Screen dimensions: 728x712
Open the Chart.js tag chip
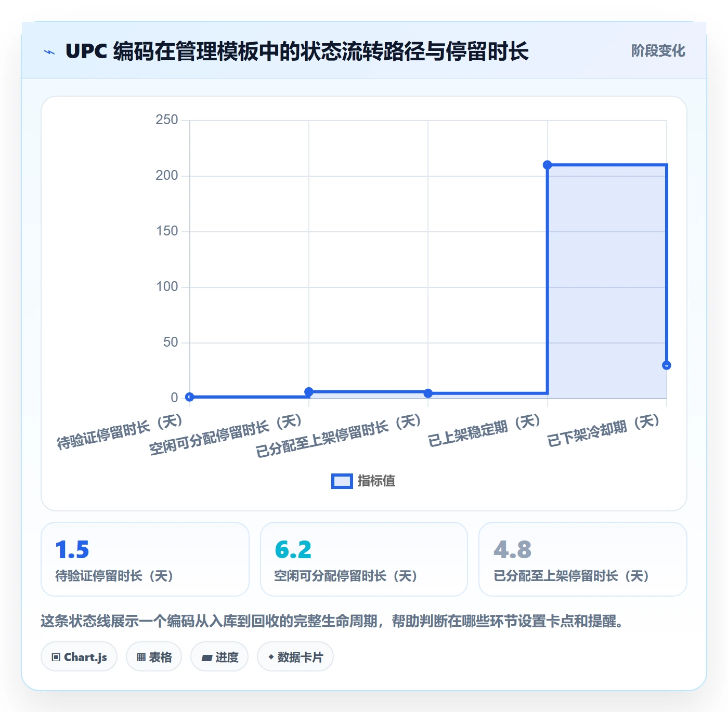point(79,657)
